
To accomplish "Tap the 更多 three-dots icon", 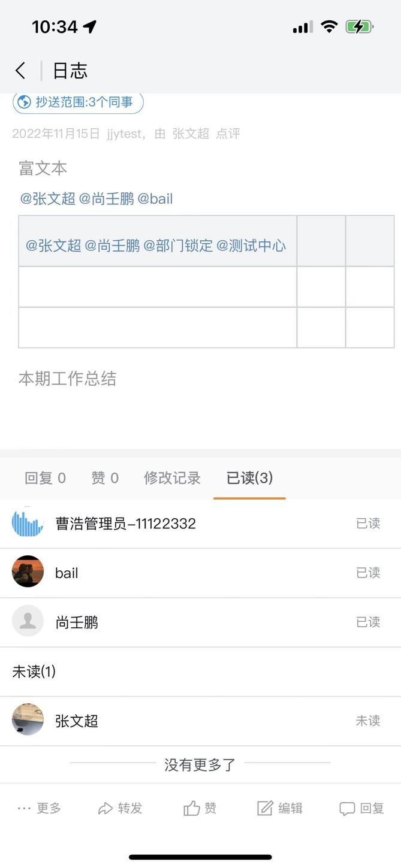I will click(x=24, y=808).
